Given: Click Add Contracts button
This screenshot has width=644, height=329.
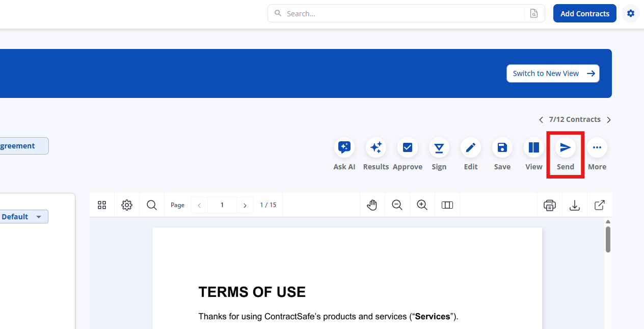Looking at the screenshot, I should coord(584,14).
